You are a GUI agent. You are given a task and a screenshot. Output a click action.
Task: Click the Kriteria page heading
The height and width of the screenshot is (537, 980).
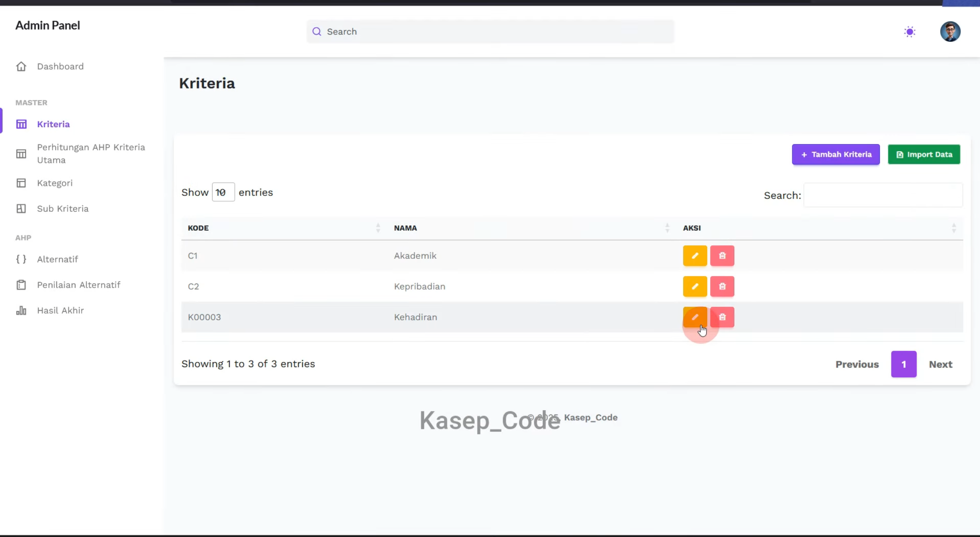click(207, 83)
